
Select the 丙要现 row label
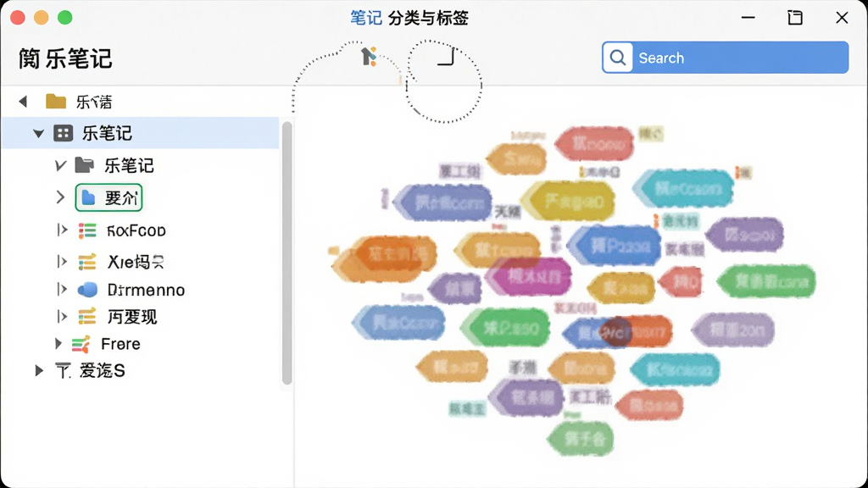132,317
